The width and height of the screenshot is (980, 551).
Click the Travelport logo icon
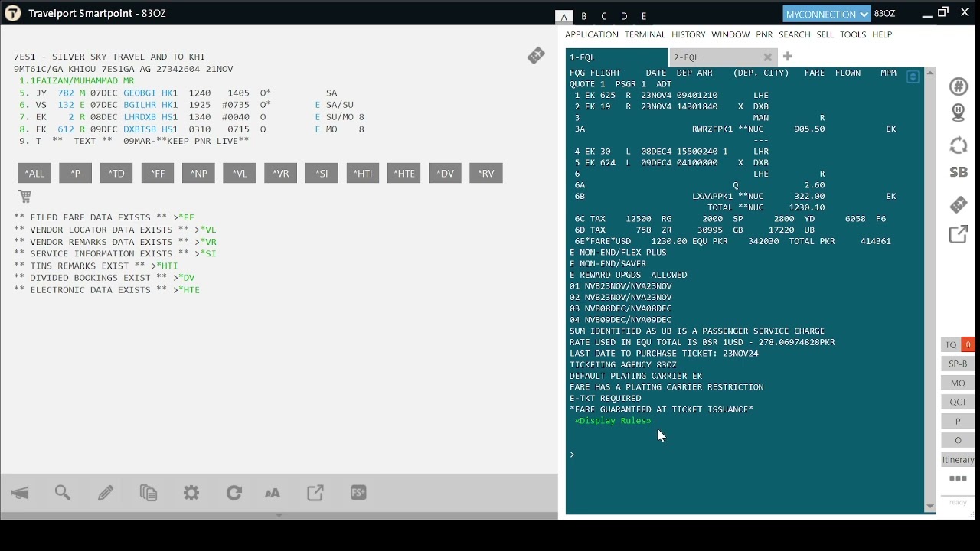pos(12,13)
